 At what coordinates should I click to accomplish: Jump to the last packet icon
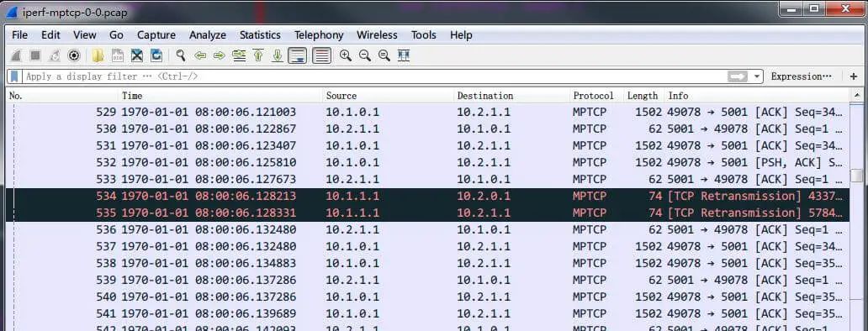(278, 55)
